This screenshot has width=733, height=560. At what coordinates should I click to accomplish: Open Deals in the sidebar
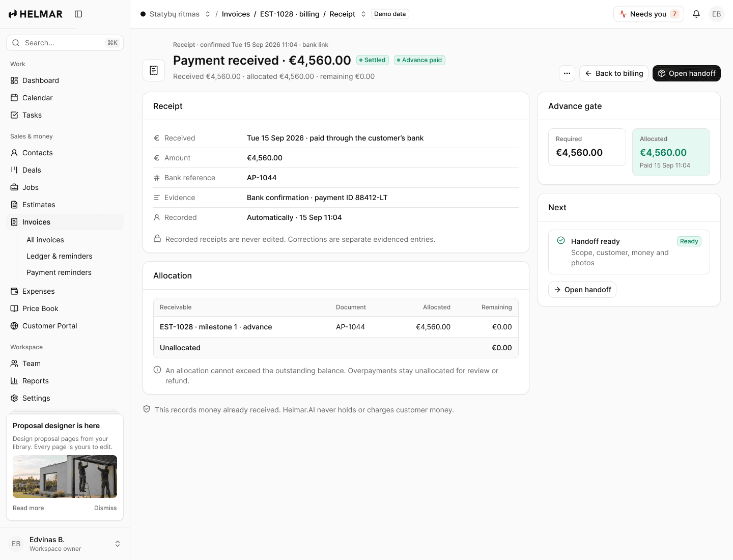click(x=65, y=170)
